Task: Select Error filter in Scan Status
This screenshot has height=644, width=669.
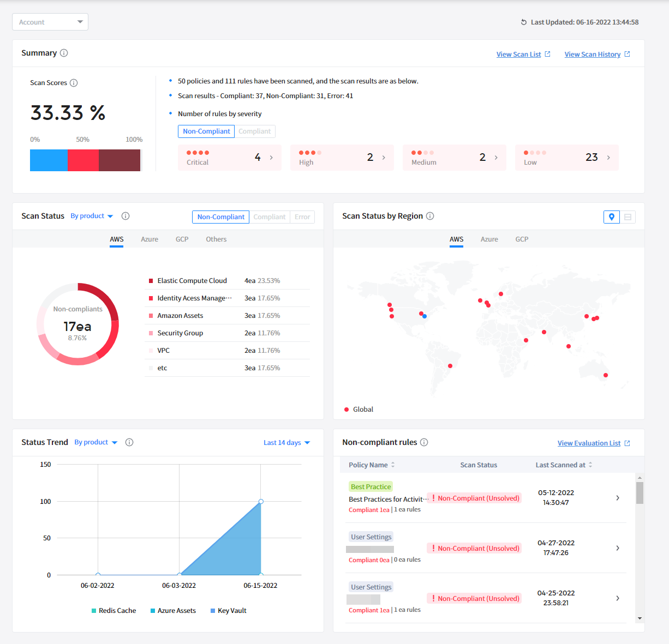Action: pyautogui.click(x=302, y=217)
